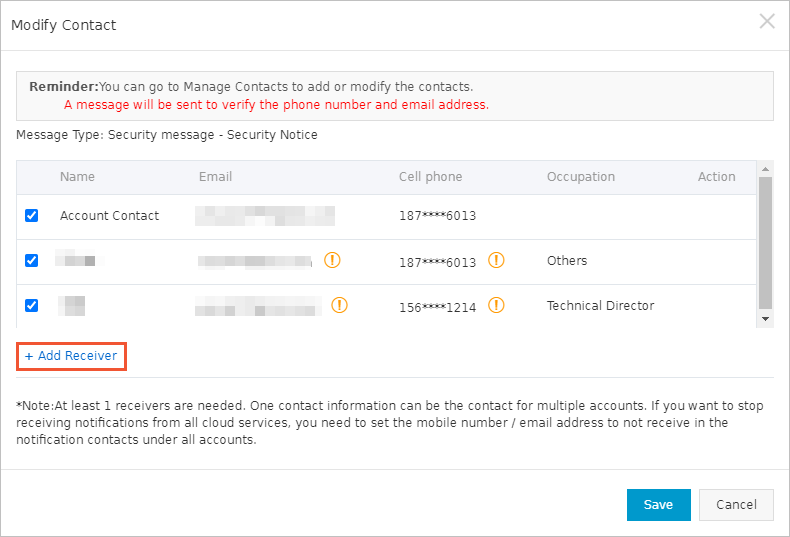Screen dimensions: 790x537
Task: Click the Occupation column header
Action: pos(580,177)
